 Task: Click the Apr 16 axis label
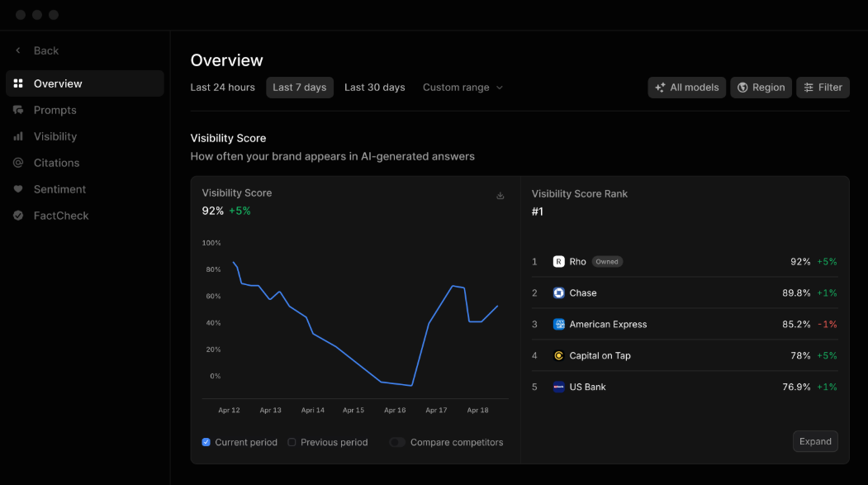395,411
